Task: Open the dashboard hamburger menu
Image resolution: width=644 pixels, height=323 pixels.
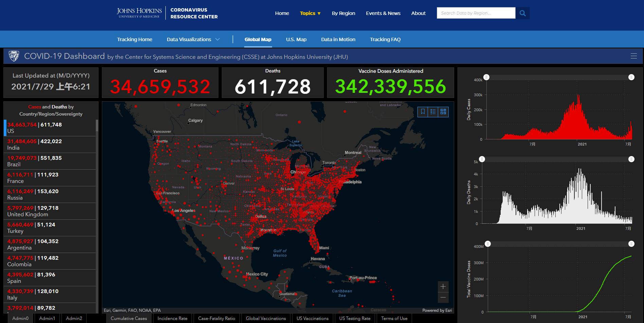Action: pos(633,56)
